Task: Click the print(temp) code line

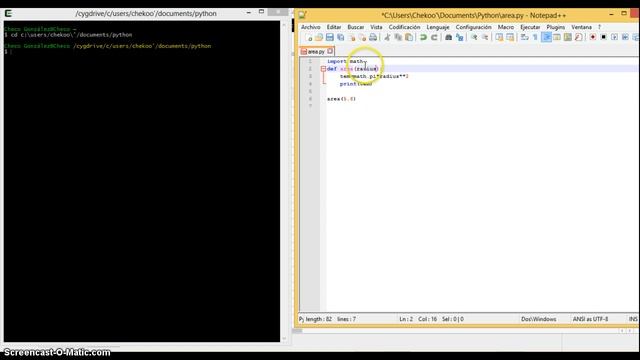Action: click(356, 84)
